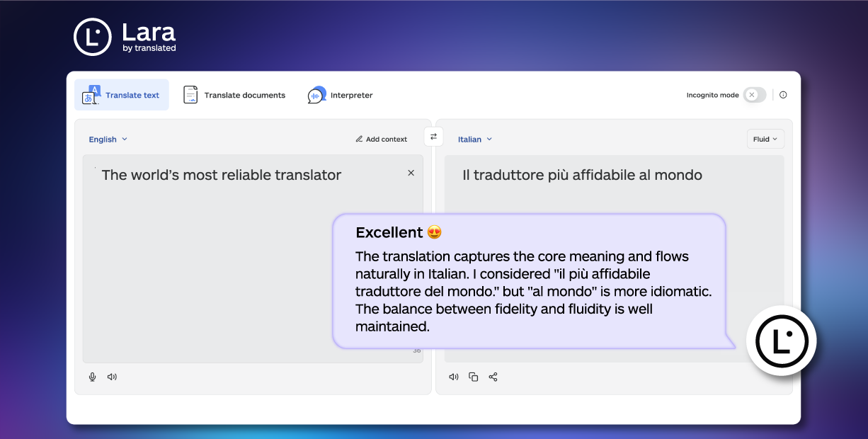Click the translation explanation text in the bubble

[533, 291]
